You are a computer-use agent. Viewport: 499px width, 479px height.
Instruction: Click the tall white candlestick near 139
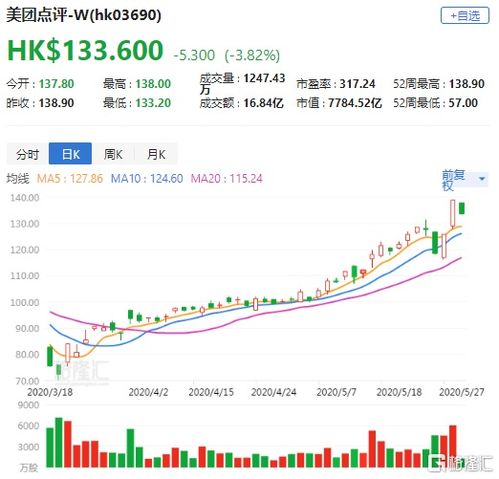[x=453, y=213]
